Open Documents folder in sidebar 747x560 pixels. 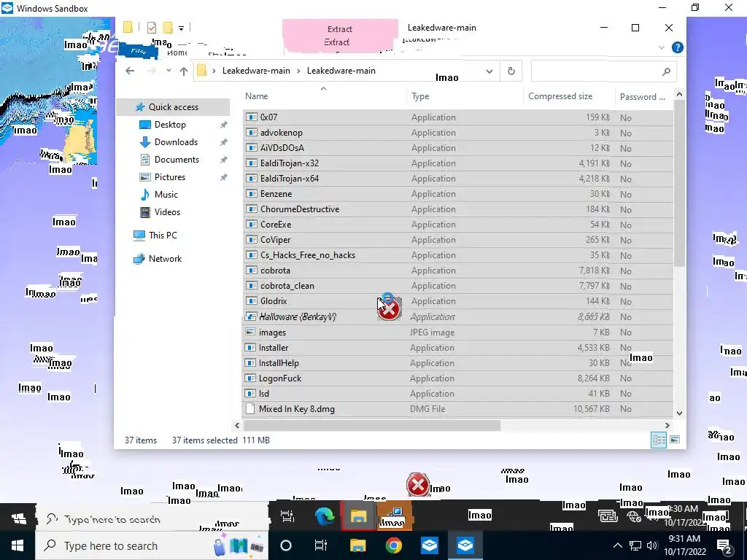pos(177,160)
